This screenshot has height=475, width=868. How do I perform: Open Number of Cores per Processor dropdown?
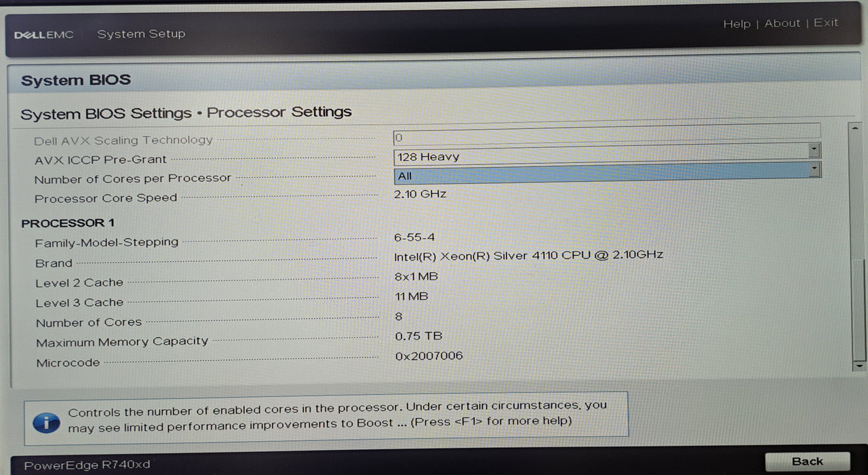tap(607, 174)
